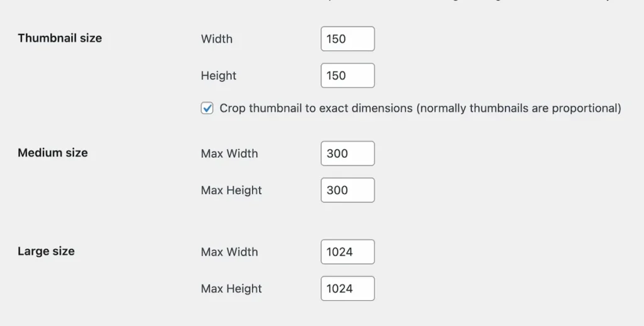
Task: Uncheck the Crop thumbnail to exact dimensions checkbox
Action: [x=207, y=108]
